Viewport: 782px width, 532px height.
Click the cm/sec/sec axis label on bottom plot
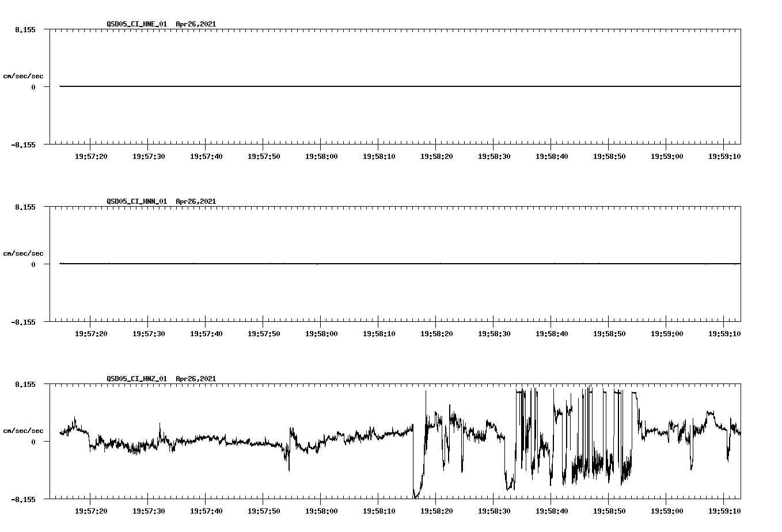tap(24, 430)
